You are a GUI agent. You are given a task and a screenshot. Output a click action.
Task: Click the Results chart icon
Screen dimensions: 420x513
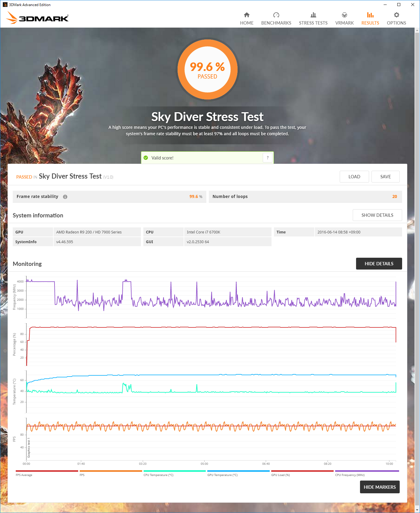[x=370, y=15]
